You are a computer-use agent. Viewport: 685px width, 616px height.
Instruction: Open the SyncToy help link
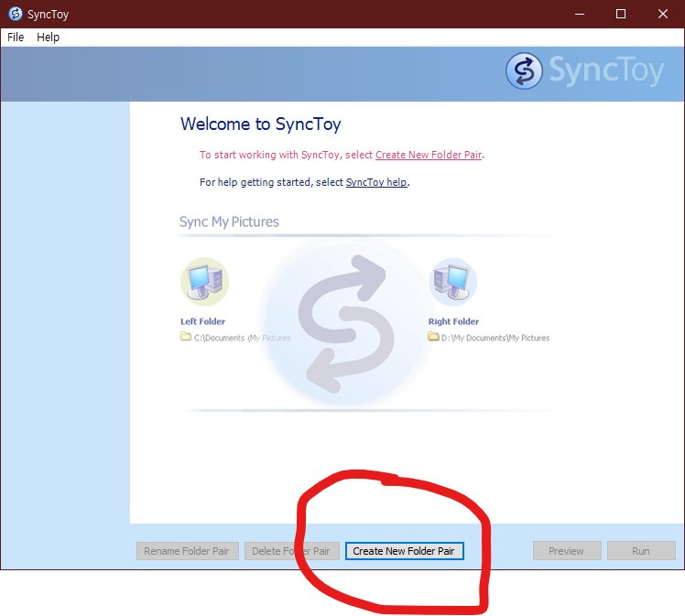tap(376, 182)
